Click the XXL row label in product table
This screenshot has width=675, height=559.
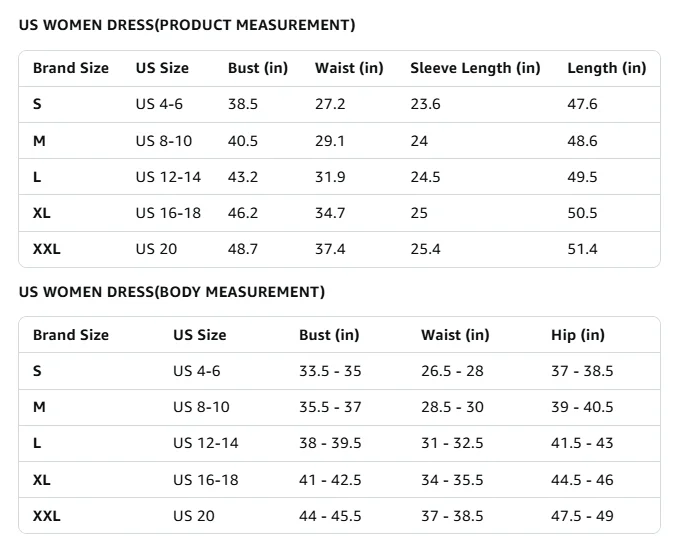[46, 249]
